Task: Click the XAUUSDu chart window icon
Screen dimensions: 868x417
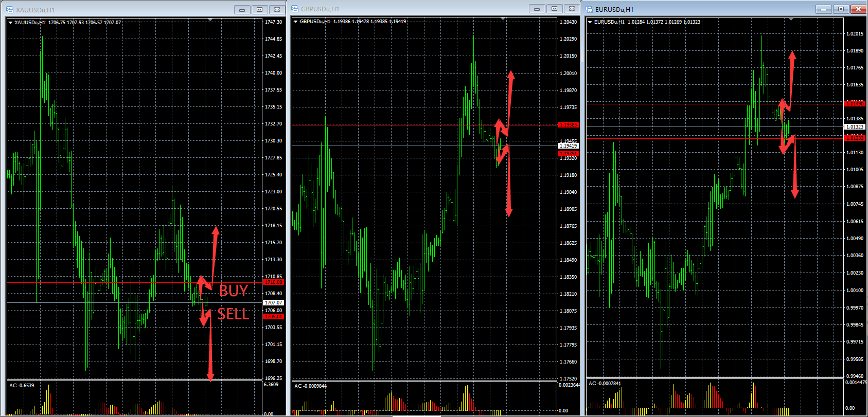Action: [x=10, y=10]
